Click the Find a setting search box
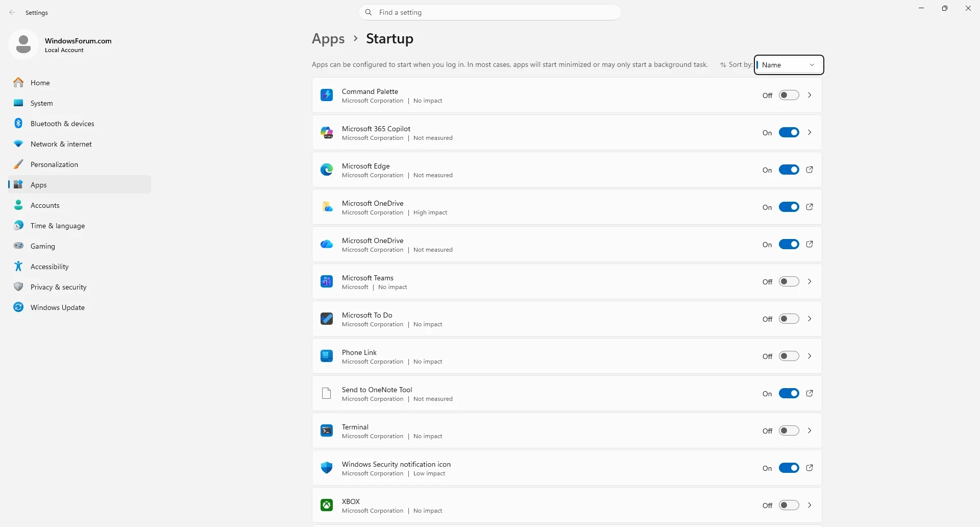 (490, 12)
